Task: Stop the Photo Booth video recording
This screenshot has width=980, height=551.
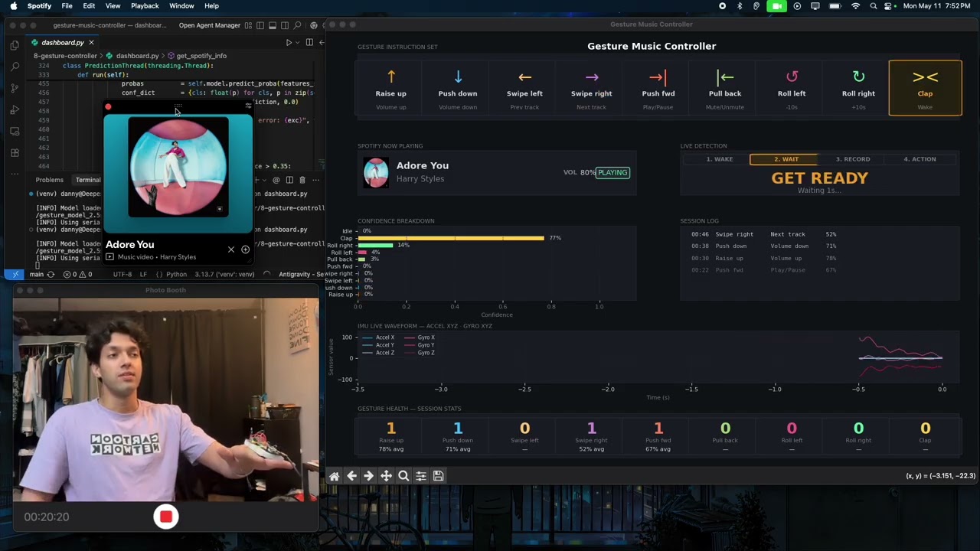Action: (165, 517)
